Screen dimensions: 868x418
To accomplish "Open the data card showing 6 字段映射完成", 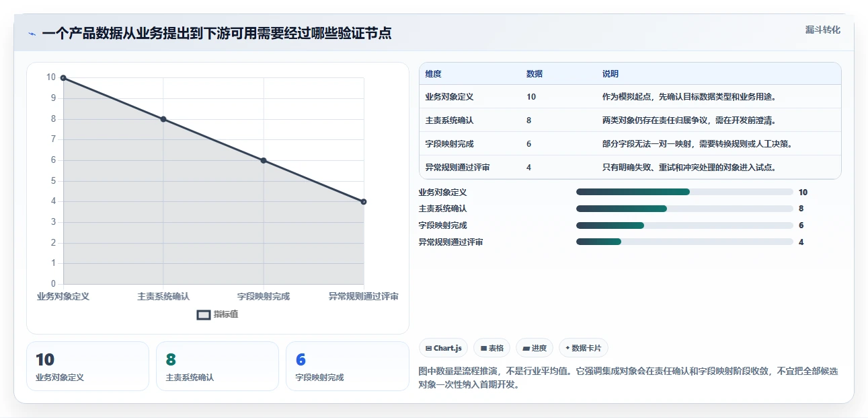I will (347, 366).
